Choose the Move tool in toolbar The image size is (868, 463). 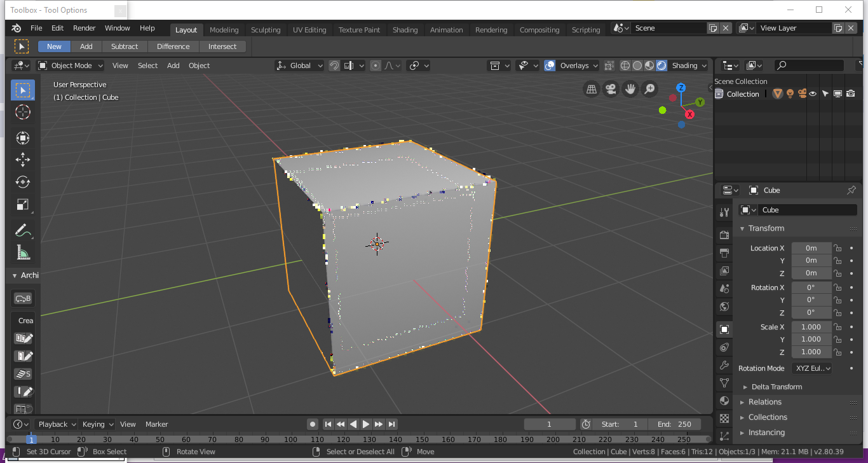(23, 159)
